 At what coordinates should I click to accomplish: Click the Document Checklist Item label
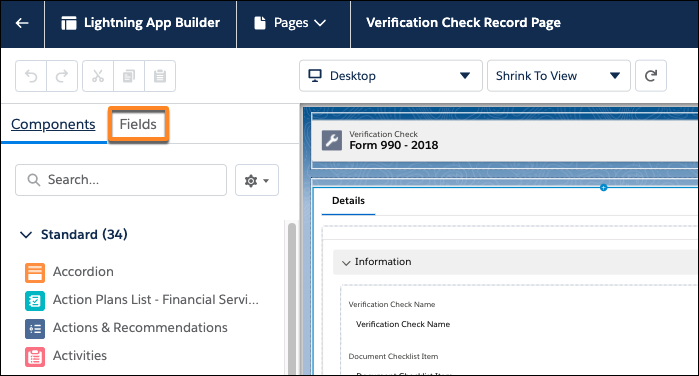pos(393,356)
